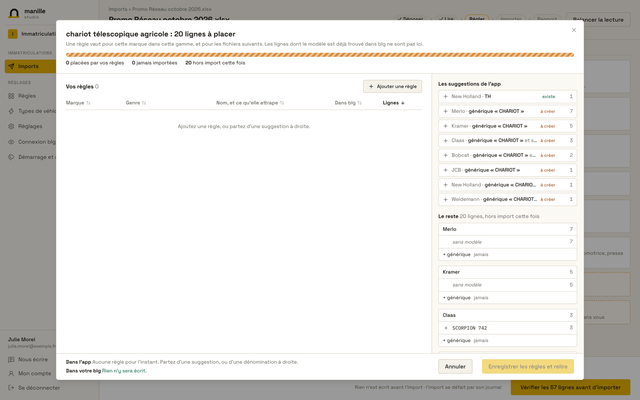The width and height of the screenshot is (640, 400).
Task: Add the Weidemann générique CHARIOT suggestion
Action: pyautogui.click(x=507, y=199)
